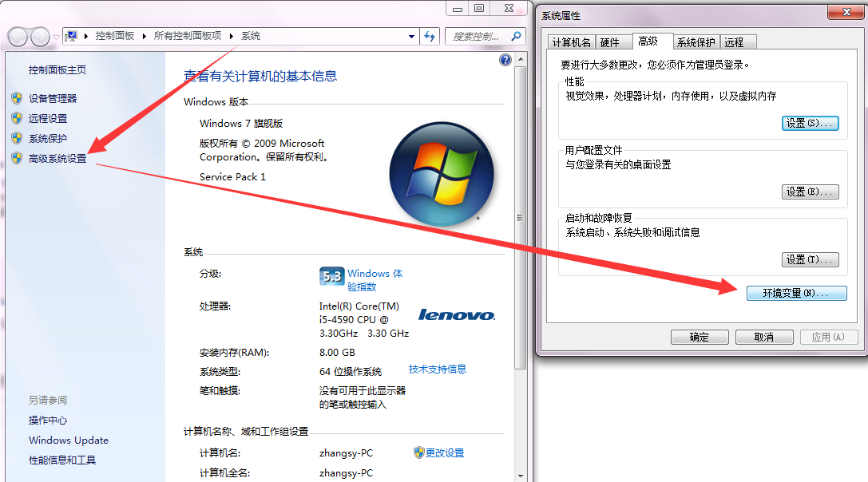Click the shield icon next to 设备管理器
868x482 pixels.
pyautogui.click(x=17, y=98)
